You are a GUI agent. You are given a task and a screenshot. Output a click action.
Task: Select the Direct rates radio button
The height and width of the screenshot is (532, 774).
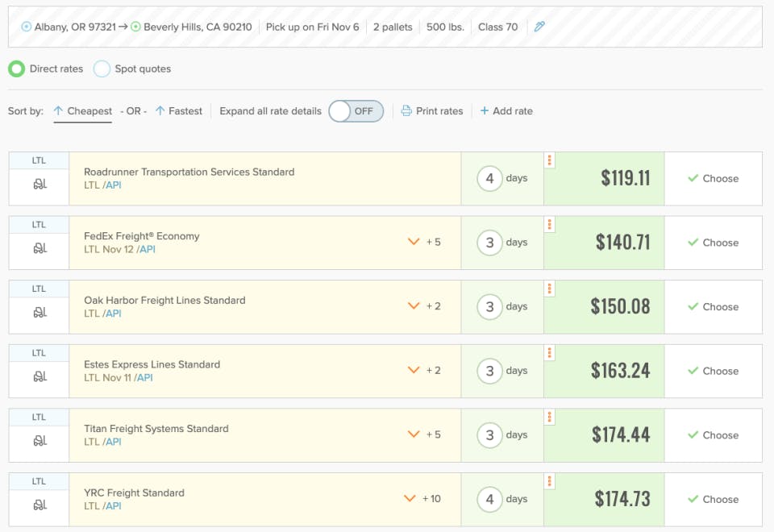tap(16, 69)
